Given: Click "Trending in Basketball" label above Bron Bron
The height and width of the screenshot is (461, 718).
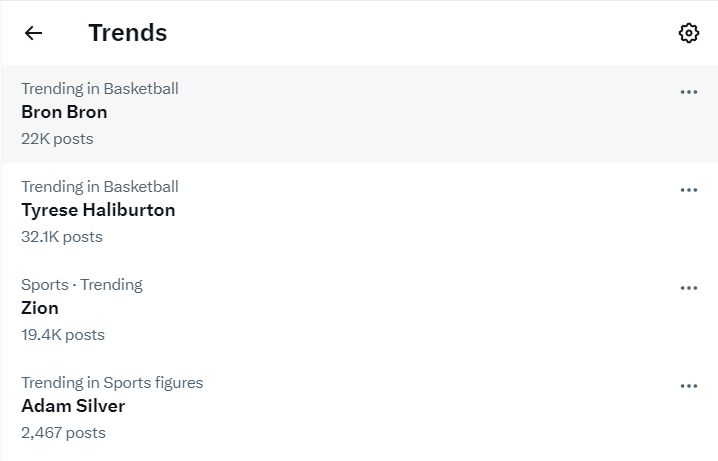Looking at the screenshot, I should click(x=100, y=88).
